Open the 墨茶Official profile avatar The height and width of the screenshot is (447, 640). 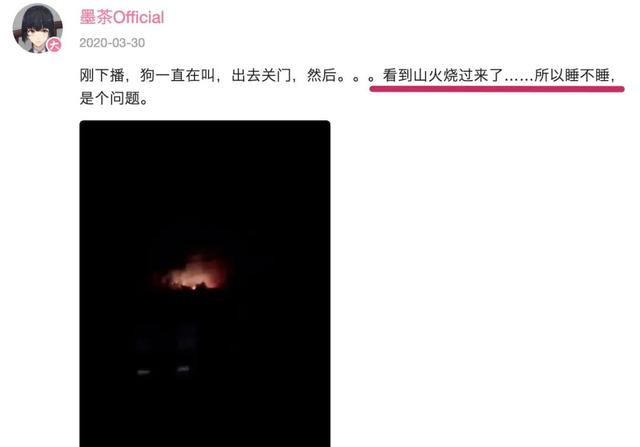click(37, 28)
